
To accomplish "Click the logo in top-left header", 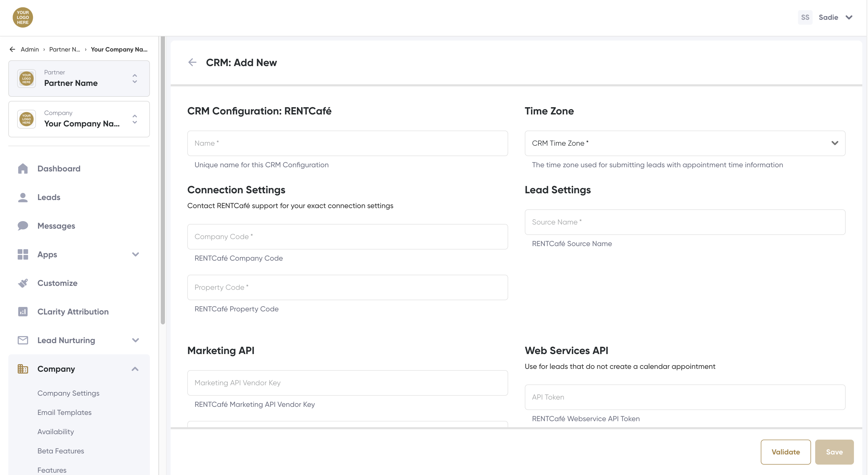I will click(23, 17).
